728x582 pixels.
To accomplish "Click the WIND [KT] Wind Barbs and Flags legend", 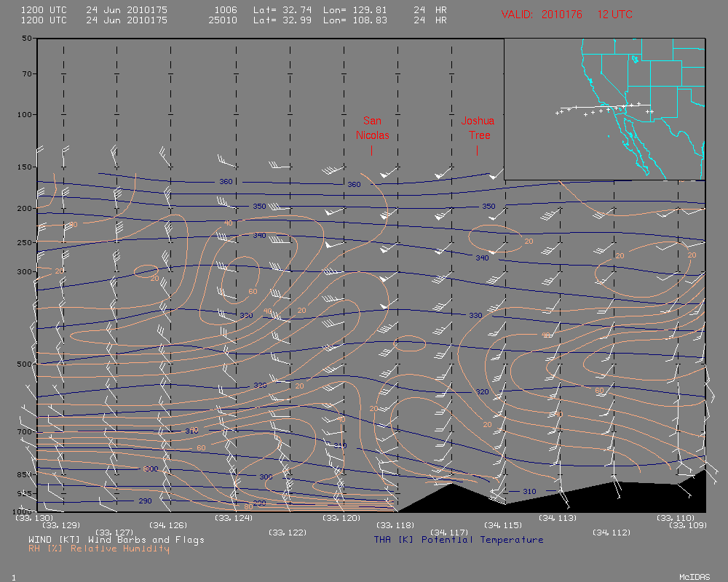I will [x=116, y=540].
